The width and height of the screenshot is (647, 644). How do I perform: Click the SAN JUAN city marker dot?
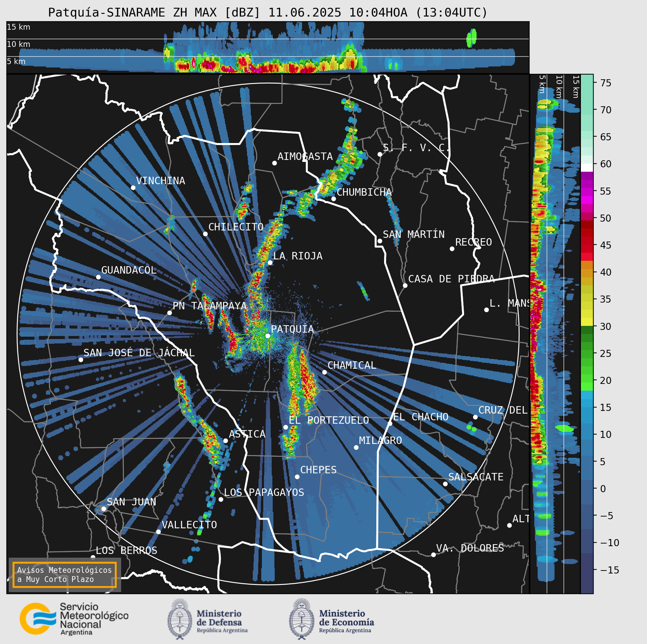point(104,509)
